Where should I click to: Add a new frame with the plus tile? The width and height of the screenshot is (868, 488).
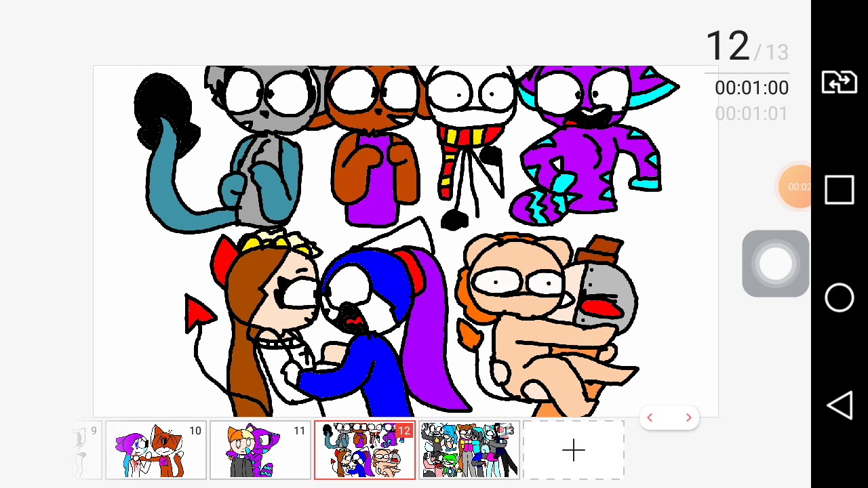[x=573, y=450]
